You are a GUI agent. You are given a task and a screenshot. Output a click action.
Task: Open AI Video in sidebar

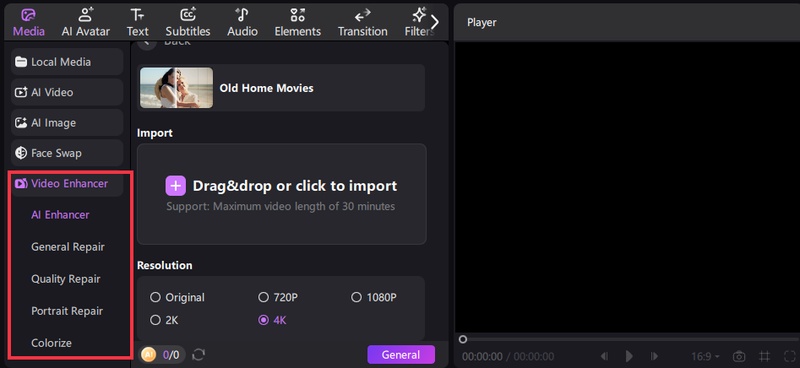point(67,92)
